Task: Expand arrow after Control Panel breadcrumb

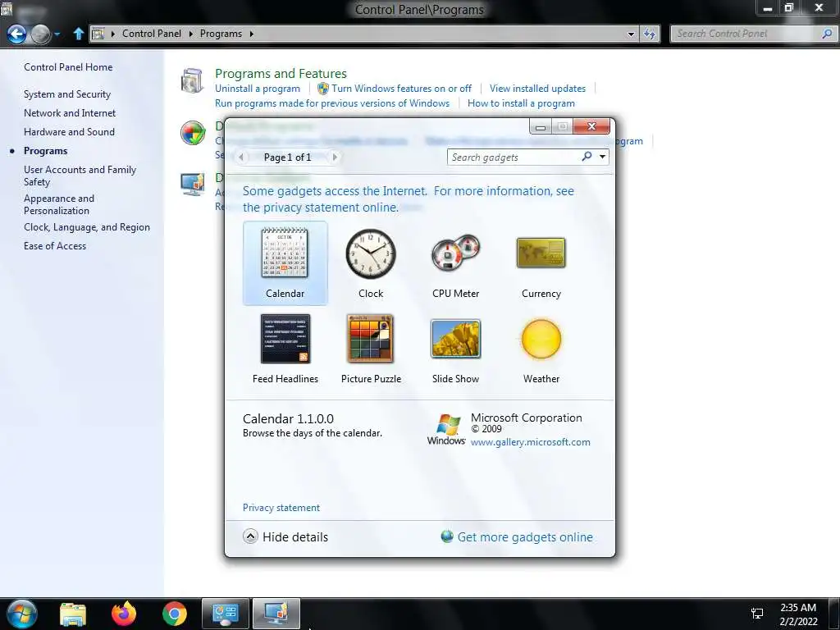Action: (x=190, y=34)
